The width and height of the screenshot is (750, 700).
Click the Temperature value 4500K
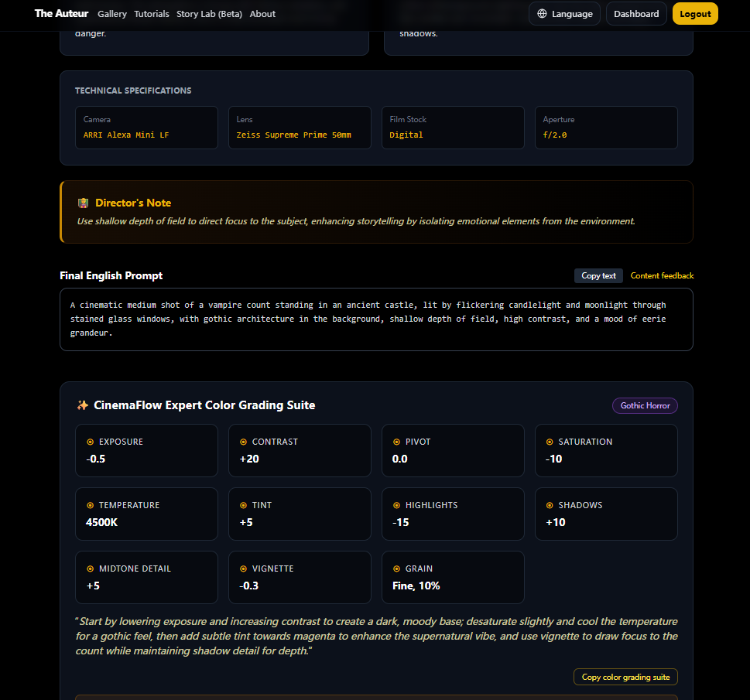click(102, 522)
